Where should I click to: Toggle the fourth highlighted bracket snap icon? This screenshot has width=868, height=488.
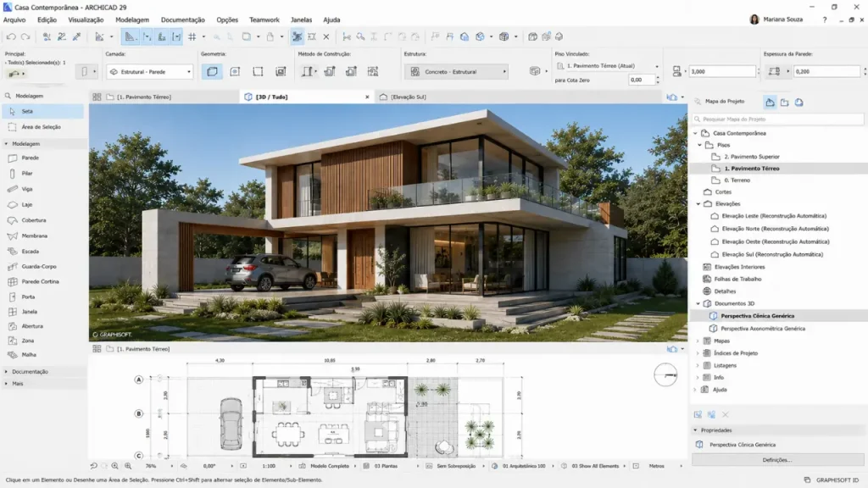click(176, 36)
